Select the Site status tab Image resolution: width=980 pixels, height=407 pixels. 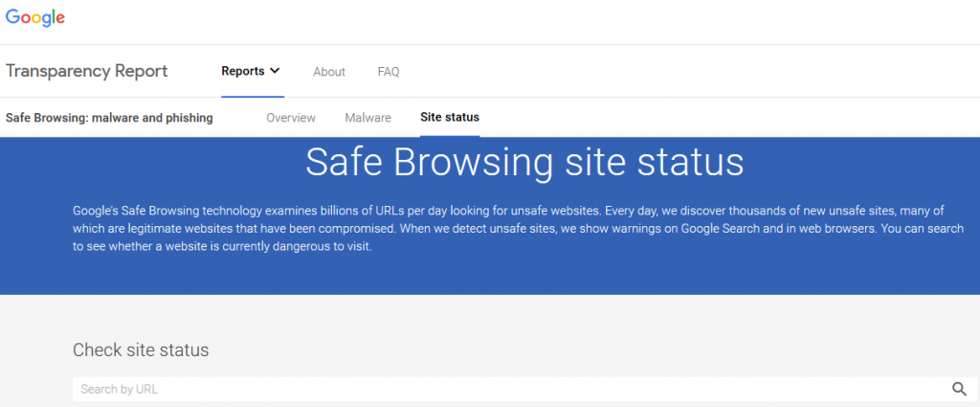coord(450,117)
